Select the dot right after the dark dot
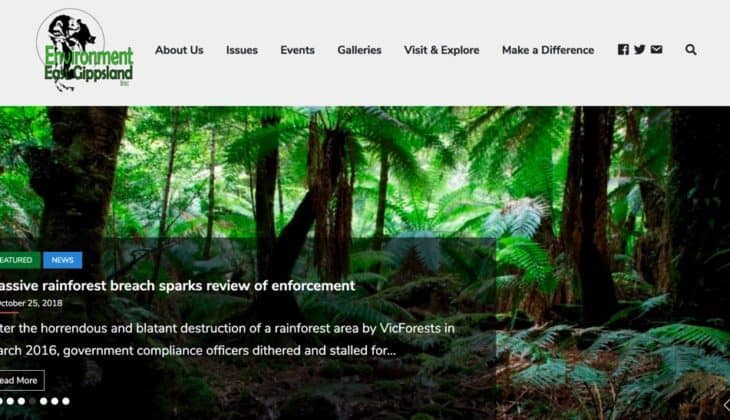Viewport: 730px width, 420px height. 43,401
